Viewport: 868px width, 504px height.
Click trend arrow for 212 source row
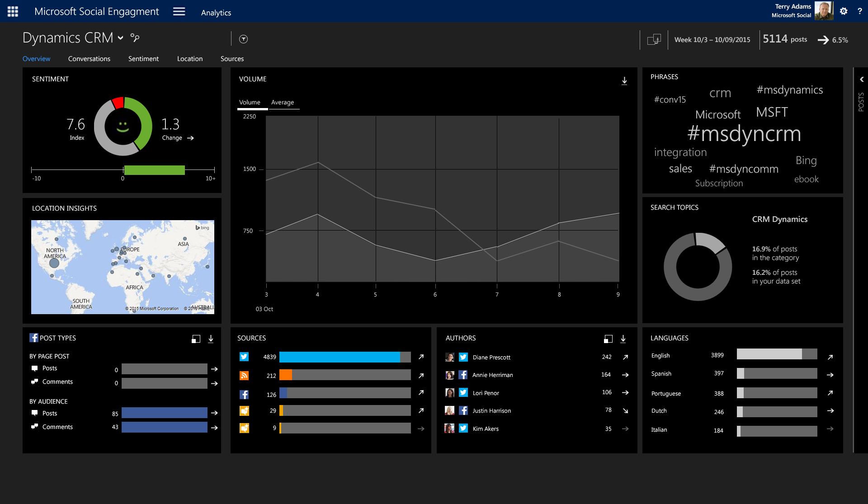421,376
